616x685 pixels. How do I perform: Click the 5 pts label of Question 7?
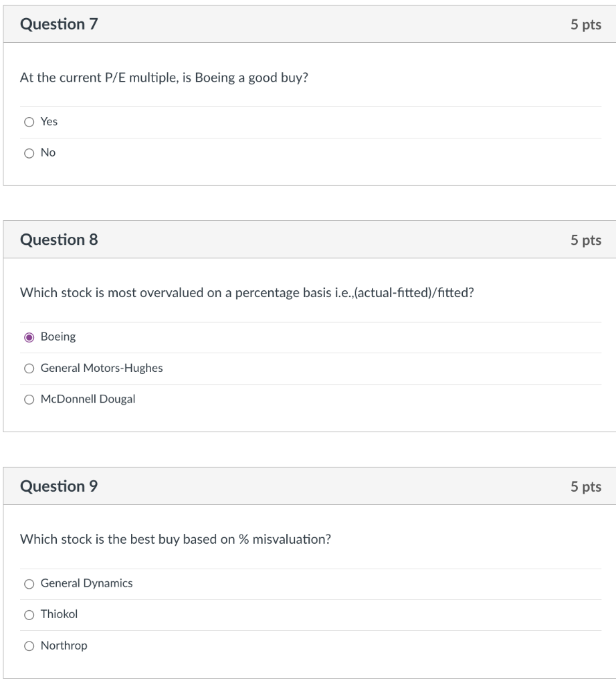click(585, 25)
